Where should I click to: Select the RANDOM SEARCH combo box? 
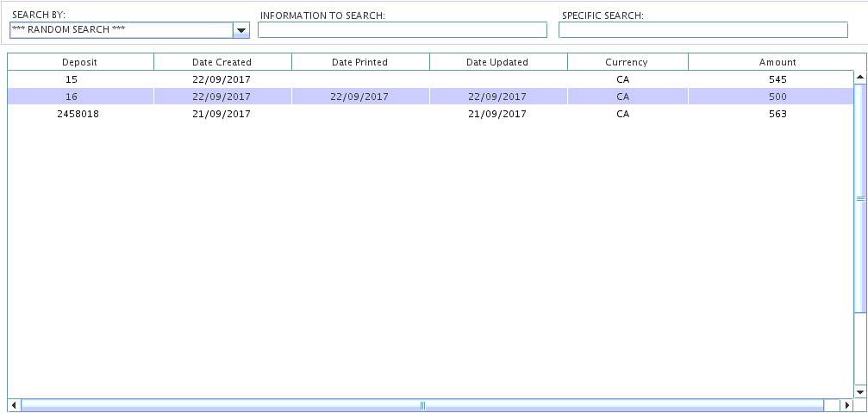click(121, 30)
